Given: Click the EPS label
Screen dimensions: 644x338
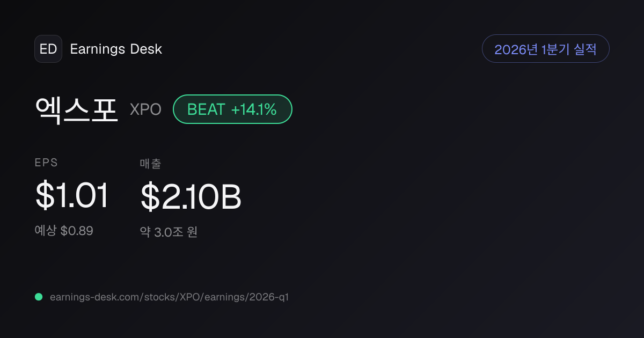Looking at the screenshot, I should tap(46, 163).
